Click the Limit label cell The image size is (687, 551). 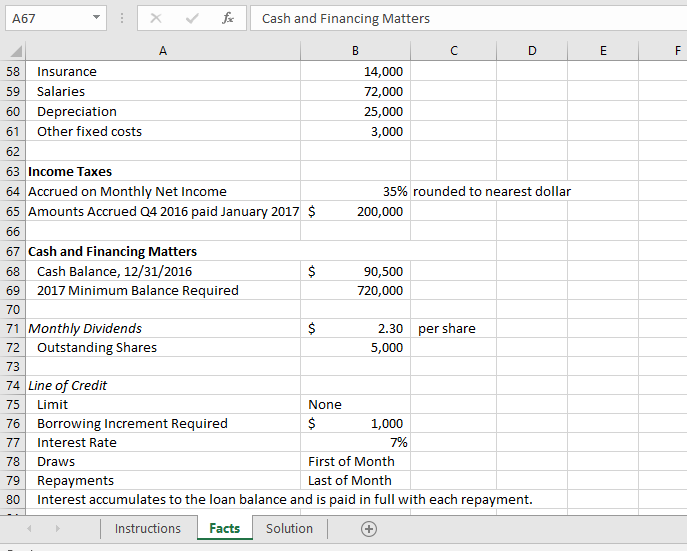(x=163, y=404)
